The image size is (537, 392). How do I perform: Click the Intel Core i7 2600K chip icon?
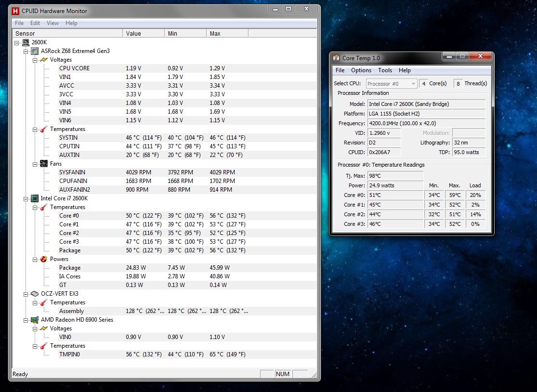(35, 198)
